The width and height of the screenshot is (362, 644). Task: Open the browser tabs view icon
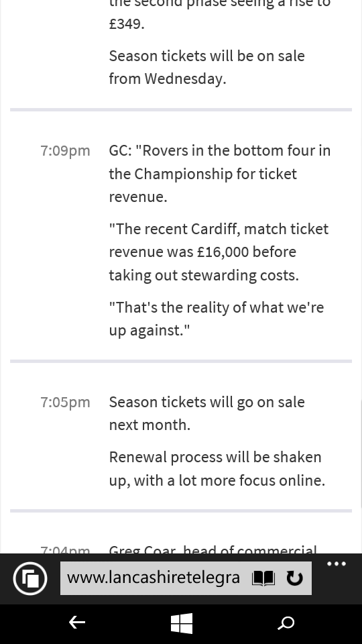click(x=30, y=578)
